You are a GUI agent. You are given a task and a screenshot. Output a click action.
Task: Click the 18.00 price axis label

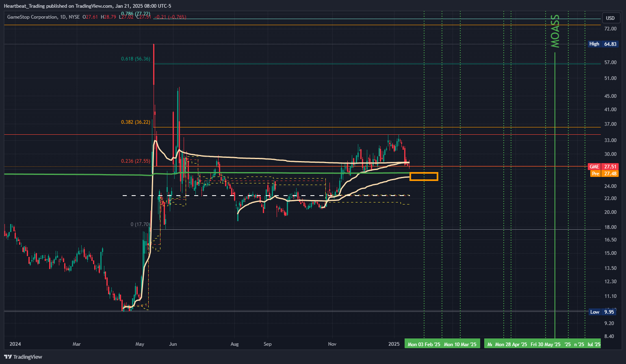(x=610, y=227)
